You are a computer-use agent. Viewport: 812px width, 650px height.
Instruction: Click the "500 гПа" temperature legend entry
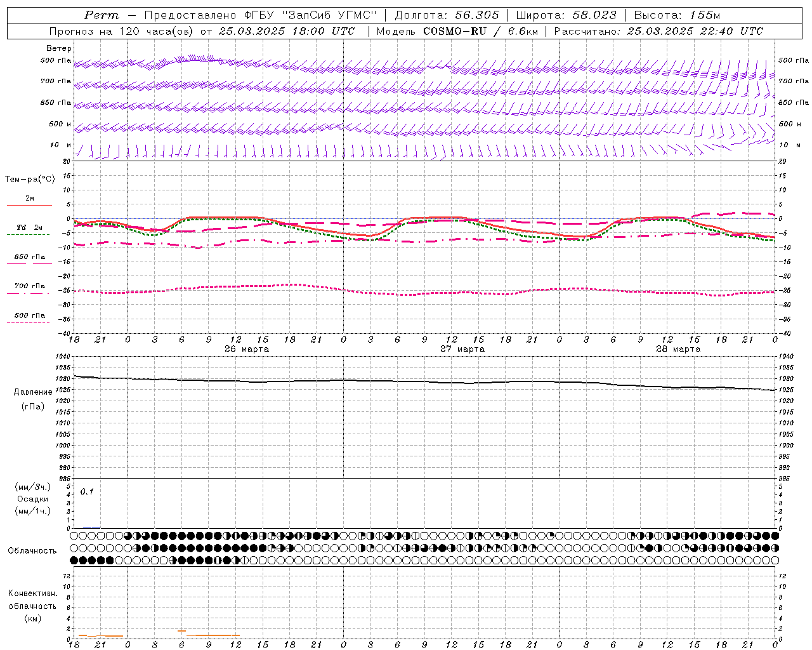(x=30, y=315)
